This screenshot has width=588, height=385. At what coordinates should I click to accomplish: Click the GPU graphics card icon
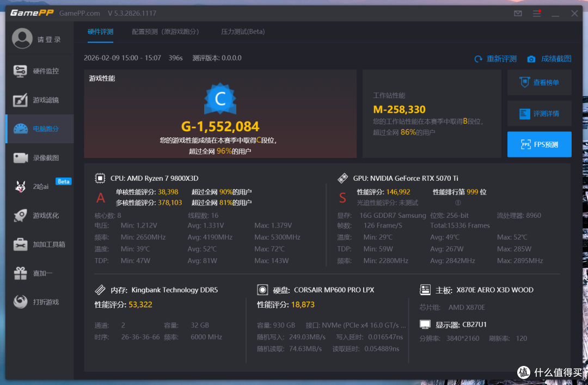click(x=343, y=178)
